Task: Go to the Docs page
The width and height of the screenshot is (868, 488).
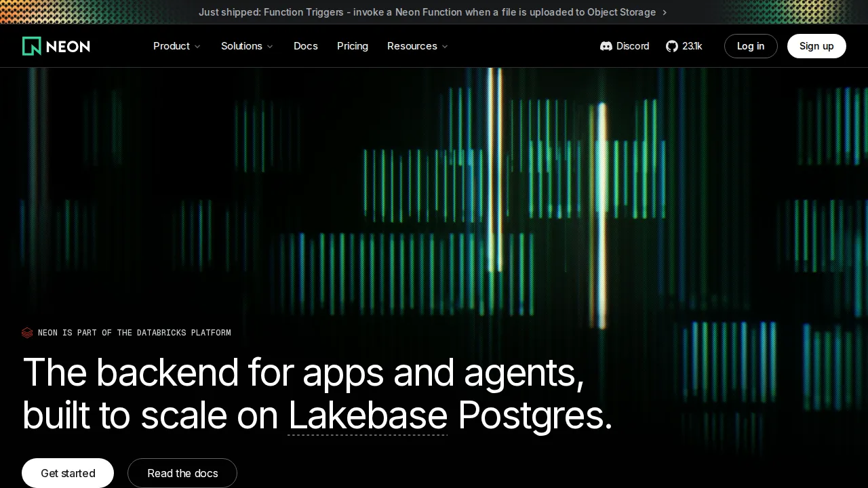Action: (x=306, y=46)
